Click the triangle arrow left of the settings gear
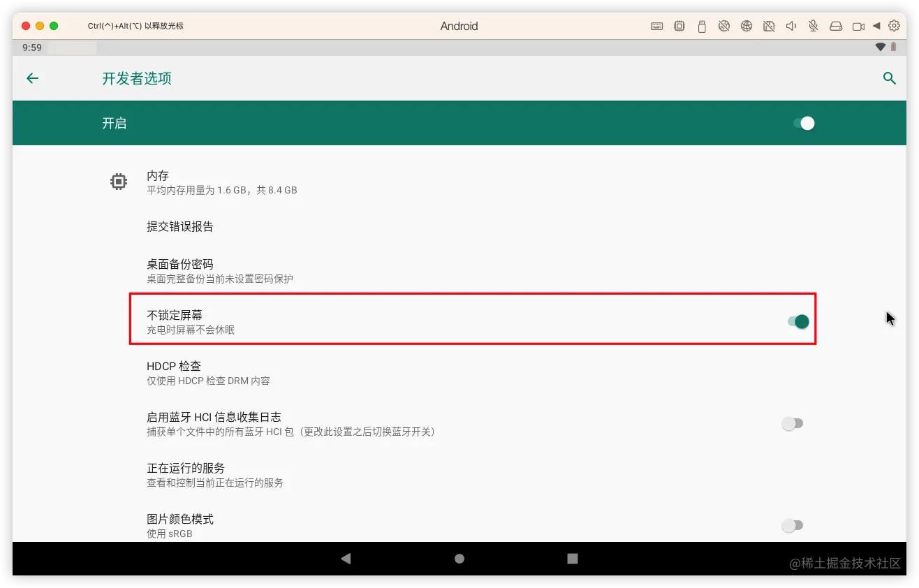Image resolution: width=919 pixels, height=588 pixels. [876, 27]
